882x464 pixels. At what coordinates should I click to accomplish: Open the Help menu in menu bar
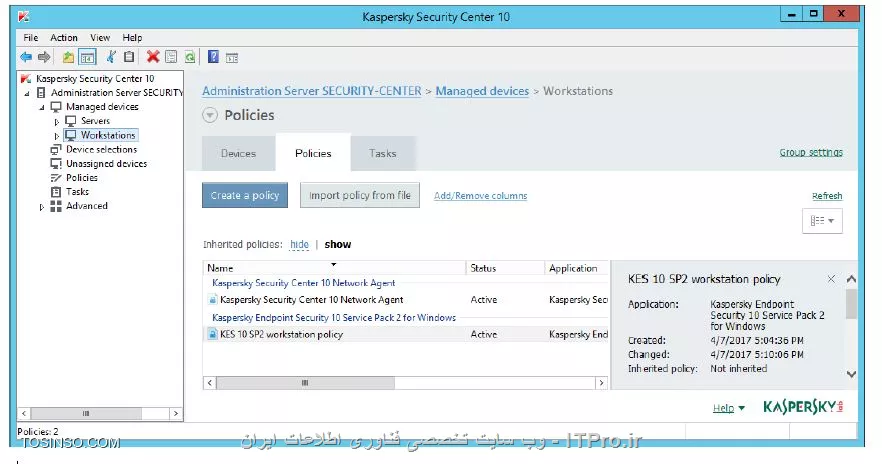coord(132,38)
